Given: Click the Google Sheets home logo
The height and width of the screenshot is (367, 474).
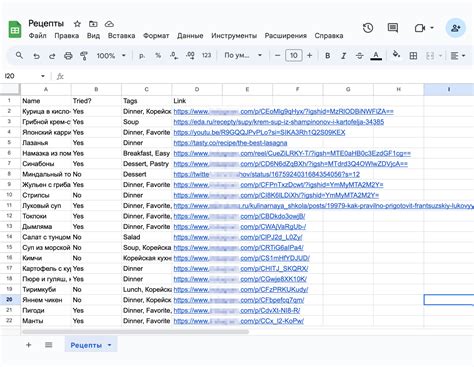Looking at the screenshot, I should point(15,29).
